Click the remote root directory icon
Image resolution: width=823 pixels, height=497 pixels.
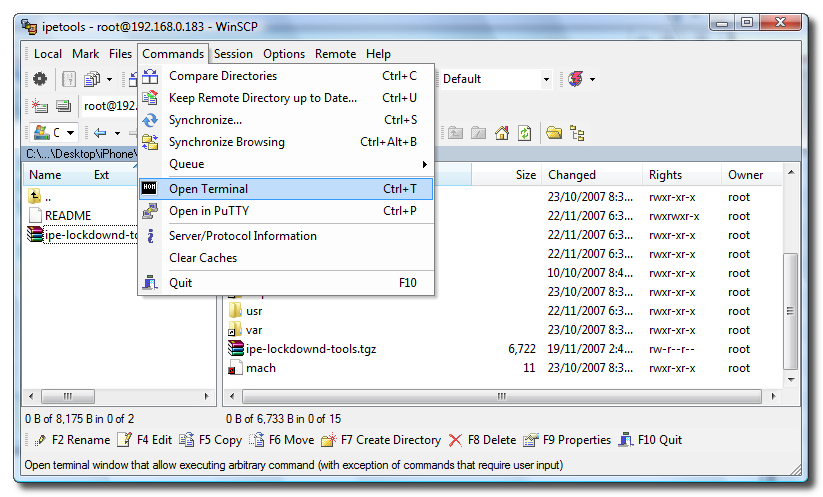tap(478, 133)
